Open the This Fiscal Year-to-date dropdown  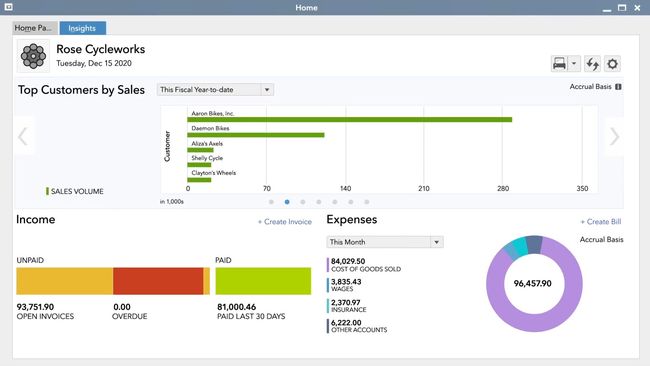pos(215,90)
